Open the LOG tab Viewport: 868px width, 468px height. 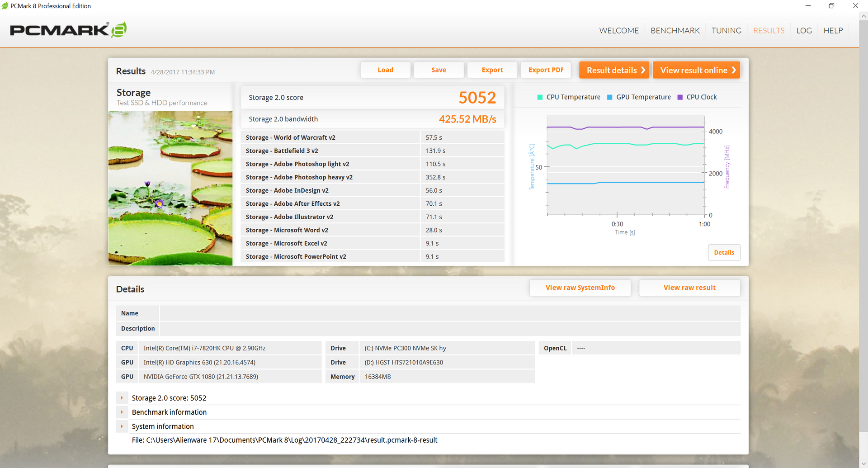click(x=804, y=30)
